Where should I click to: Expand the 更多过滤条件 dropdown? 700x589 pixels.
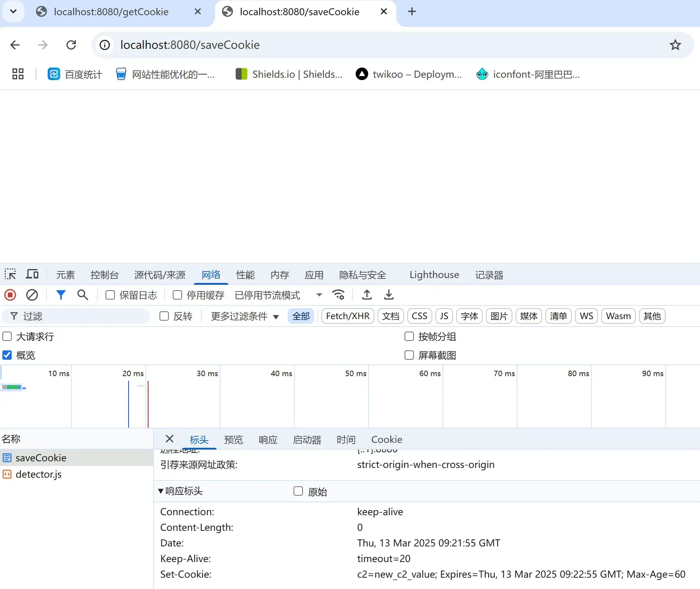coord(245,316)
